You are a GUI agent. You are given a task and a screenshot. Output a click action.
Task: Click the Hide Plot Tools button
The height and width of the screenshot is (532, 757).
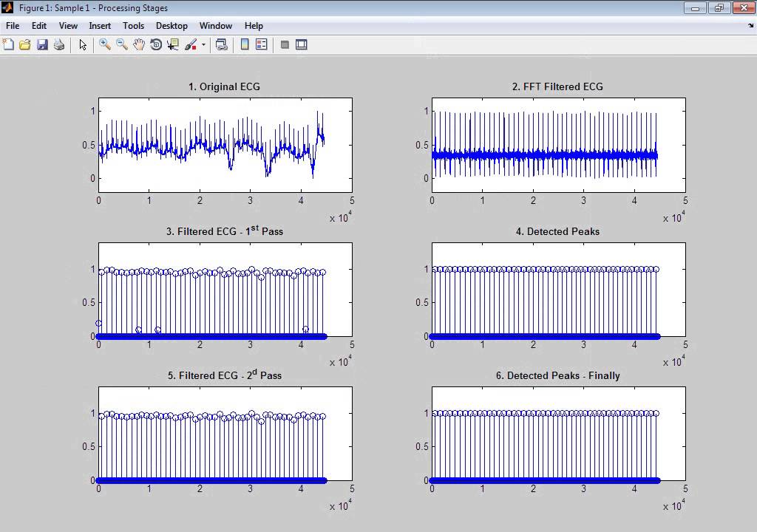[x=285, y=45]
